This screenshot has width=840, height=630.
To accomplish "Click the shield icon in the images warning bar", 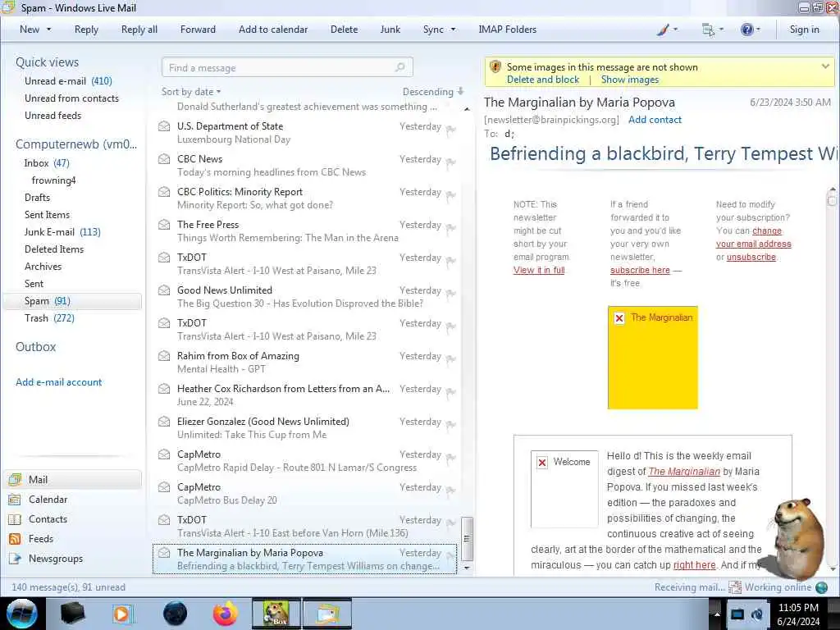I will [495, 67].
